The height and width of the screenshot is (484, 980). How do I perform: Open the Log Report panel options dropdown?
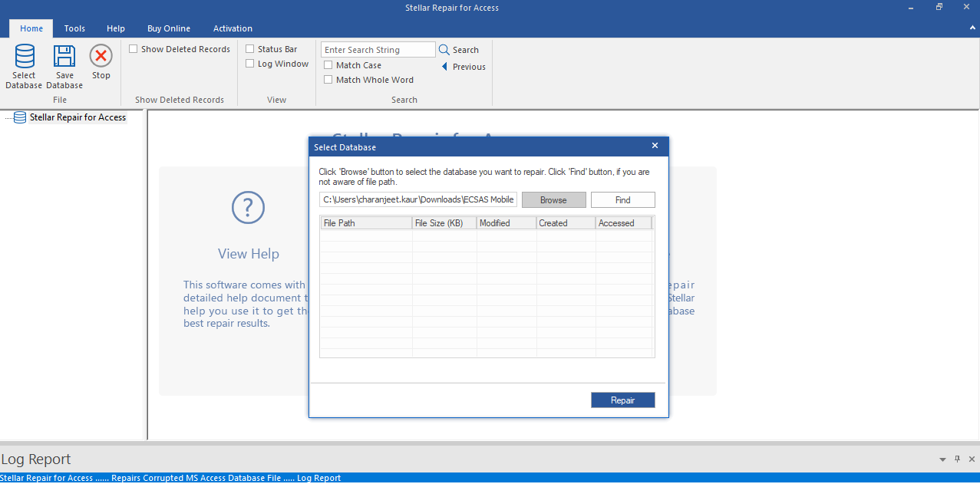tap(943, 460)
